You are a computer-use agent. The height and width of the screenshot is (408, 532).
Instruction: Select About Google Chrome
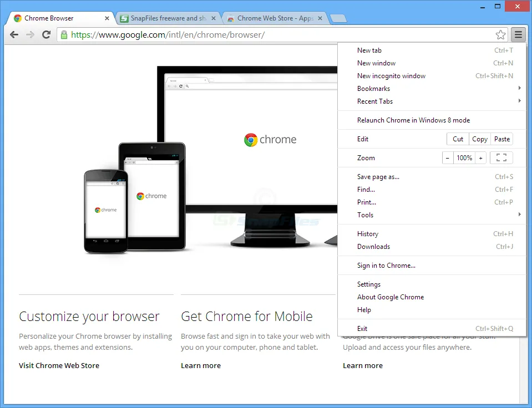pyautogui.click(x=432, y=297)
